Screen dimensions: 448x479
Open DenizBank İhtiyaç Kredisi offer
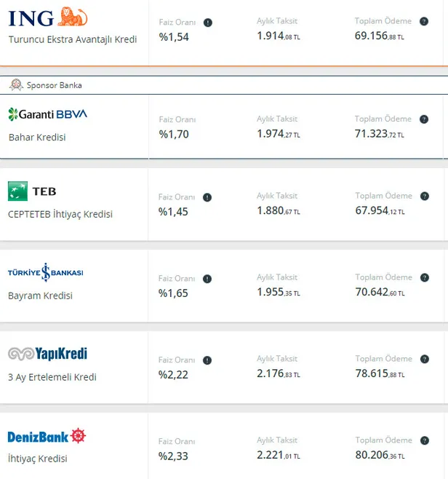click(38, 459)
